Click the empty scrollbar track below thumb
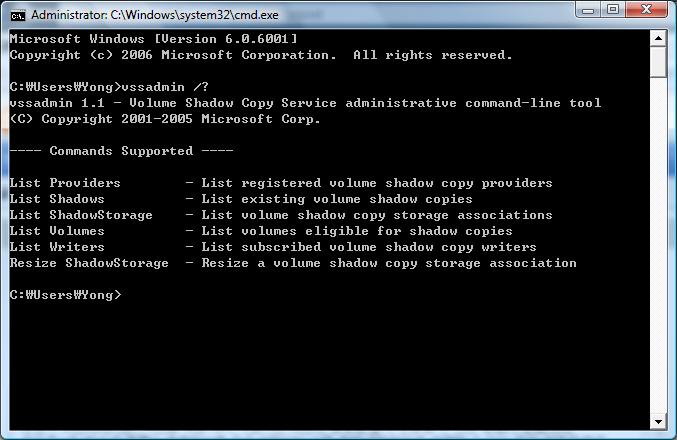The width and height of the screenshot is (677, 440). click(658, 246)
